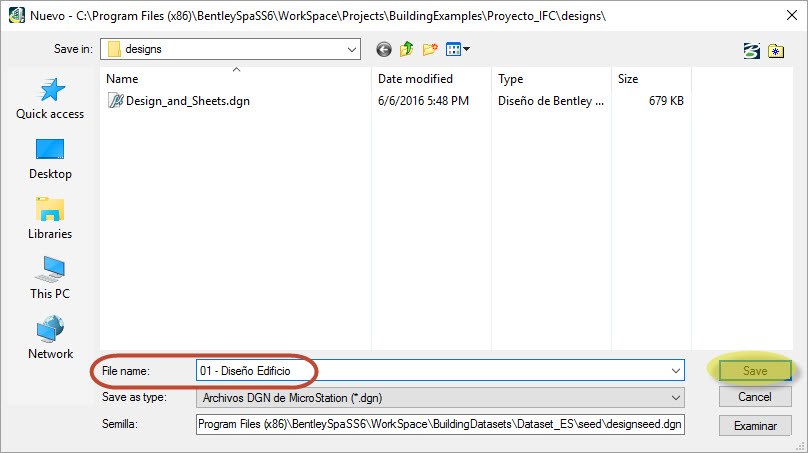Click the Semilla seed path field

pos(440,424)
